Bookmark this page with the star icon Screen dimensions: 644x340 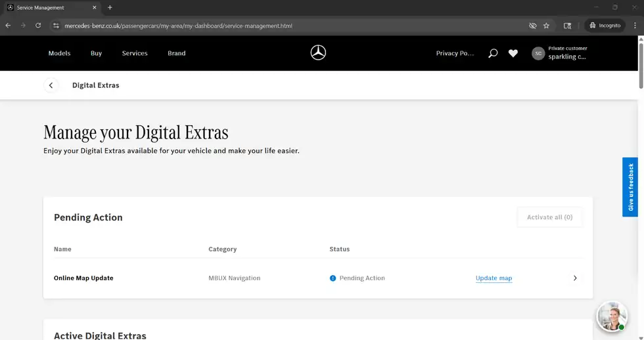click(x=546, y=26)
